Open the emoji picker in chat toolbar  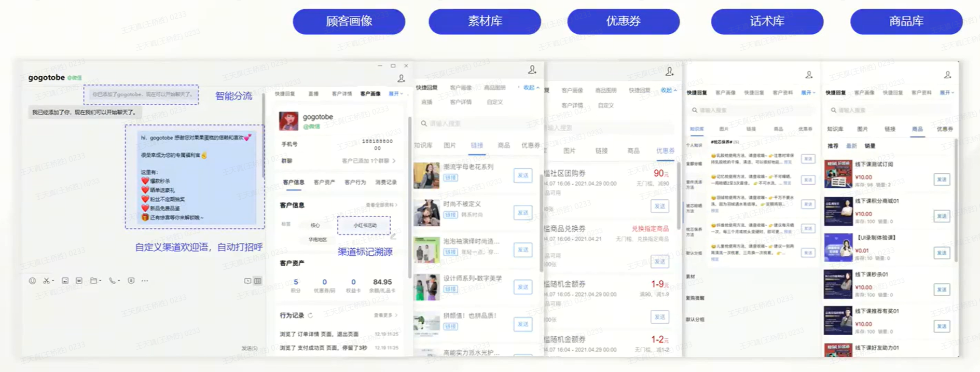coord(32,281)
